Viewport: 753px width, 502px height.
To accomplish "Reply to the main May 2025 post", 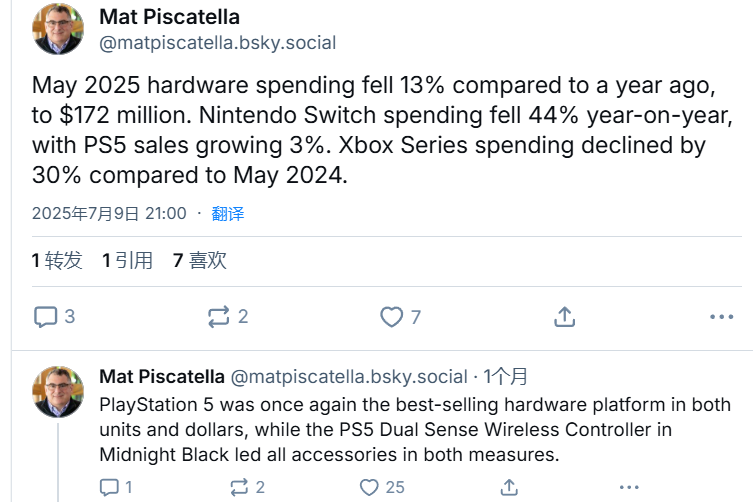I will point(46,317).
